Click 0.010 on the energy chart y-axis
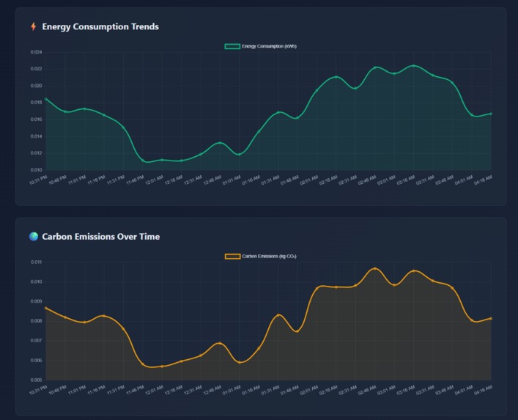Viewport: 518px width, 420px height. tap(37, 170)
